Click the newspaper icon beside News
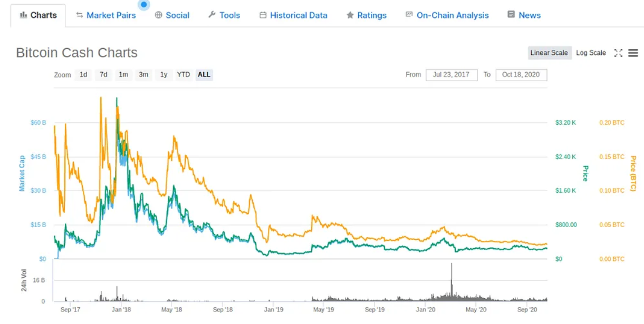Screen dimensions: 644x324 (x=511, y=15)
